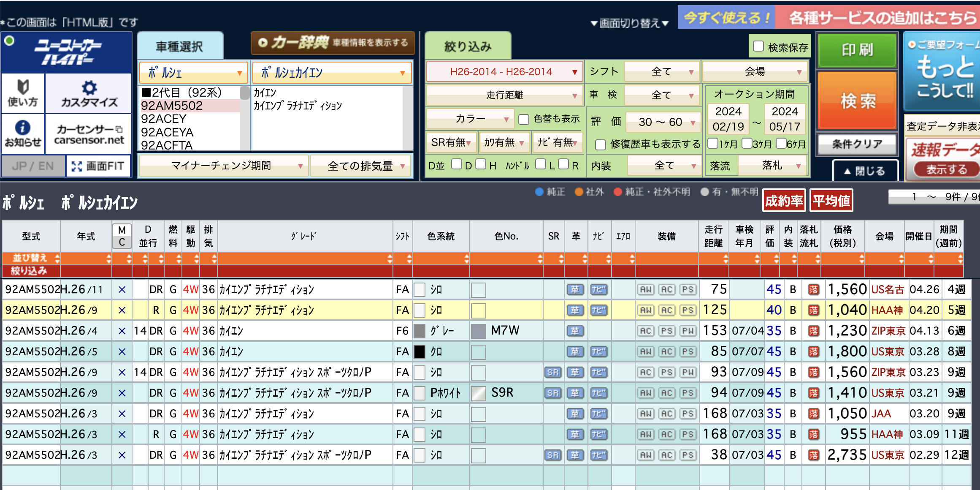
Task: Sort the 走行距離 column with its arrows
Action: point(726,259)
